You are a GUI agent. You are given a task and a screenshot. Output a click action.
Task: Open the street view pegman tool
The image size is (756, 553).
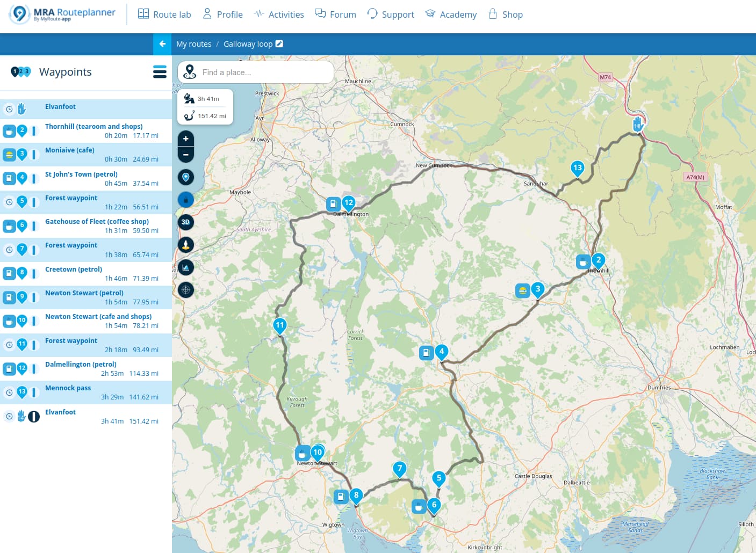186,245
